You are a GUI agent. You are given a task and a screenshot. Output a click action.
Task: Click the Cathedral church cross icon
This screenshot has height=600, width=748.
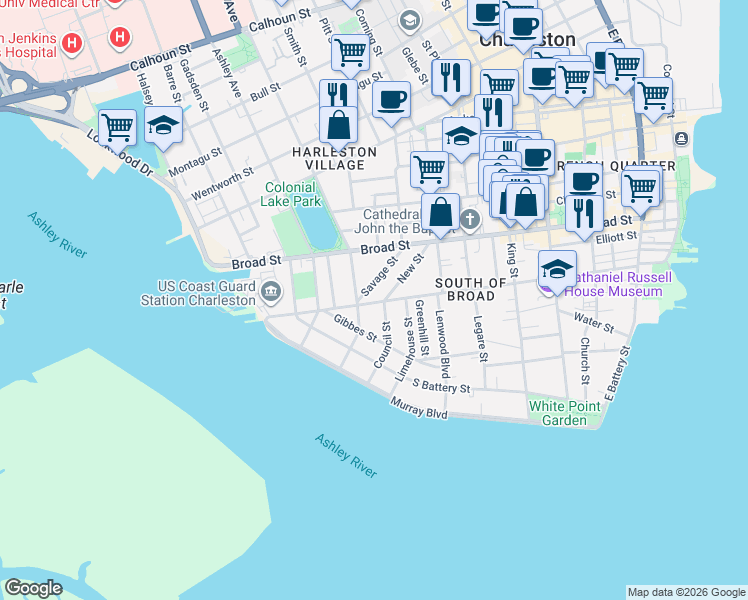(x=470, y=220)
